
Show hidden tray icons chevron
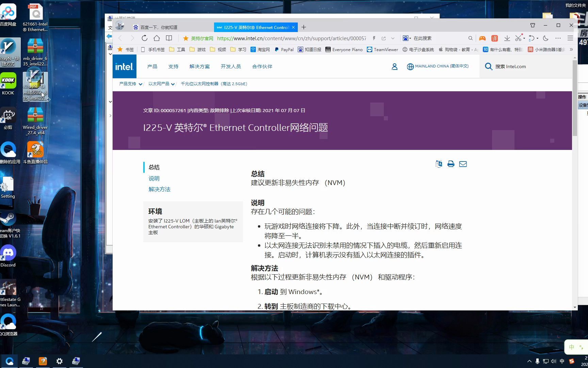(529, 361)
